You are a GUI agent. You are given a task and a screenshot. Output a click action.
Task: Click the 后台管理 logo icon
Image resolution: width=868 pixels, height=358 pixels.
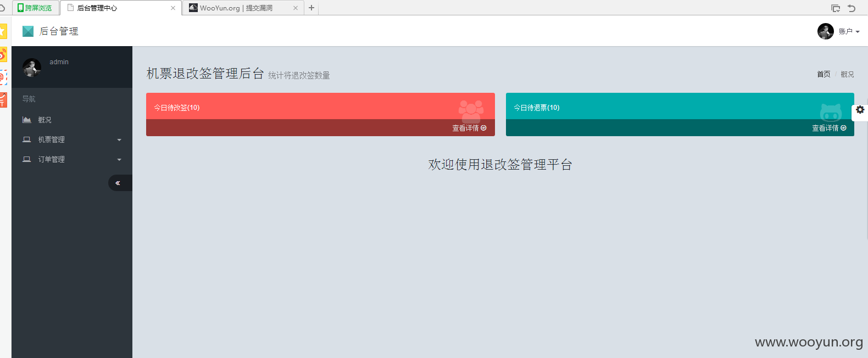pos(28,31)
